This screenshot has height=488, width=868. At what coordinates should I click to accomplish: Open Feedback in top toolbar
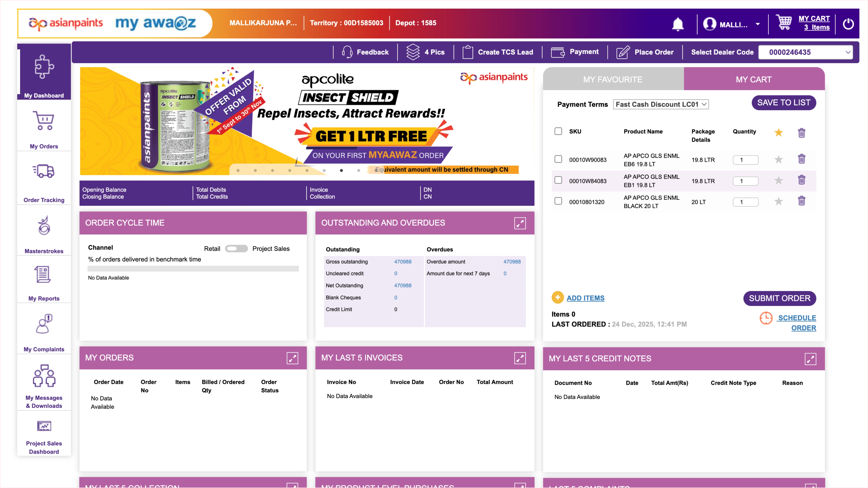coord(365,52)
